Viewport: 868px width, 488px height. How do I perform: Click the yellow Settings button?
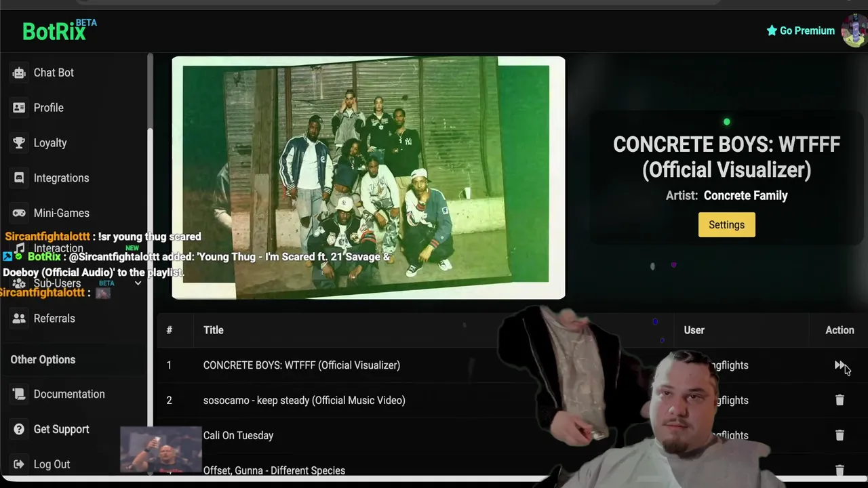pos(726,225)
